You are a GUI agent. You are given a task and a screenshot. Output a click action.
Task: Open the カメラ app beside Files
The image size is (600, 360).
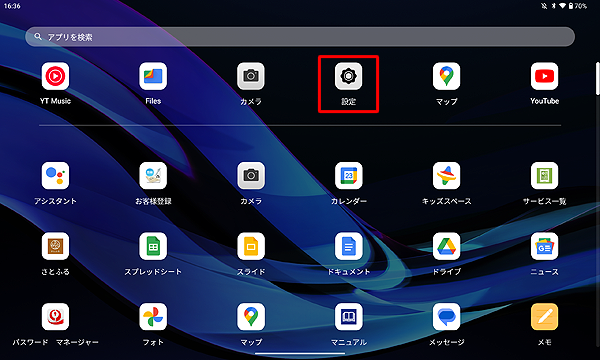point(251,76)
